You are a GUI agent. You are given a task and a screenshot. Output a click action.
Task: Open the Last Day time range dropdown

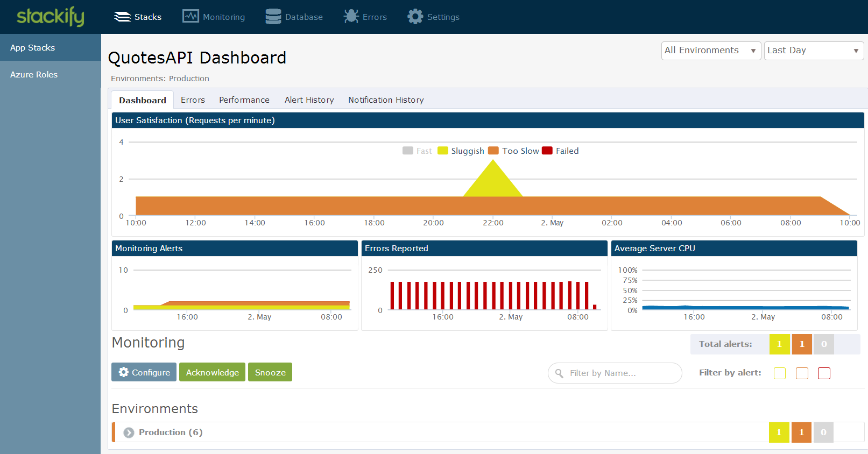[x=813, y=51]
